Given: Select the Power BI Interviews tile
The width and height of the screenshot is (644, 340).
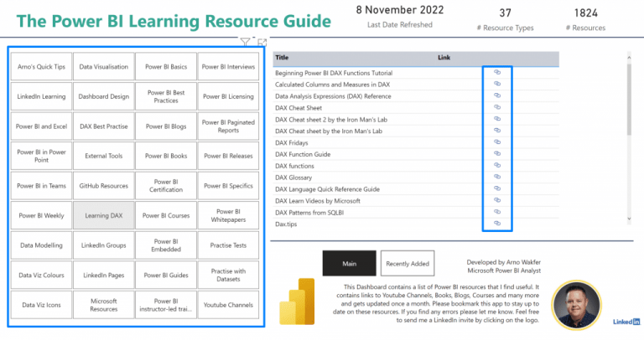Looking at the screenshot, I should pos(228,66).
